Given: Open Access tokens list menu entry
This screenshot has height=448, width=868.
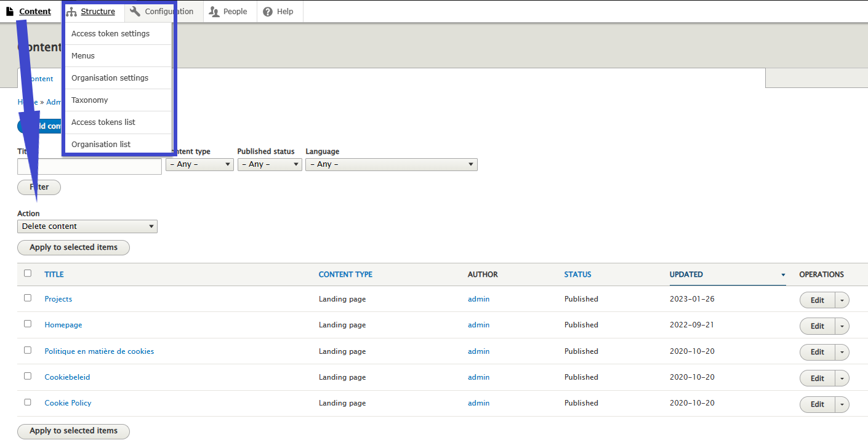Looking at the screenshot, I should [103, 122].
